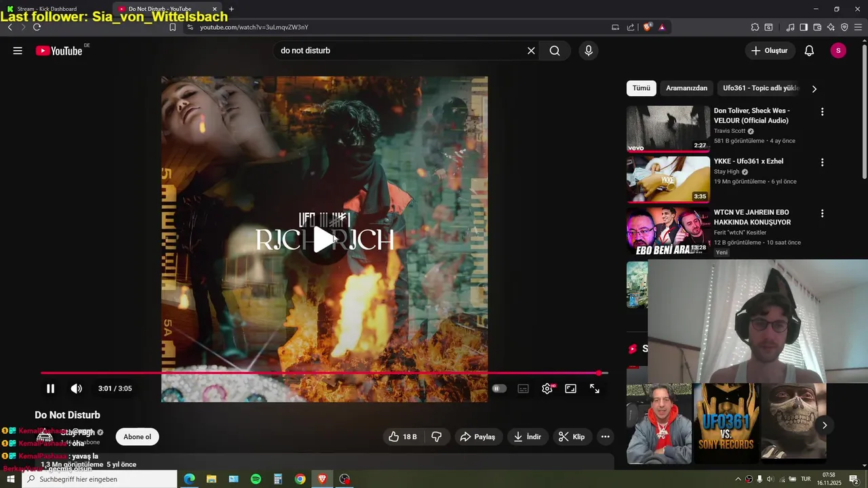This screenshot has height=488, width=868.
Task: Open options for VELOUR video
Action: coord(822,112)
